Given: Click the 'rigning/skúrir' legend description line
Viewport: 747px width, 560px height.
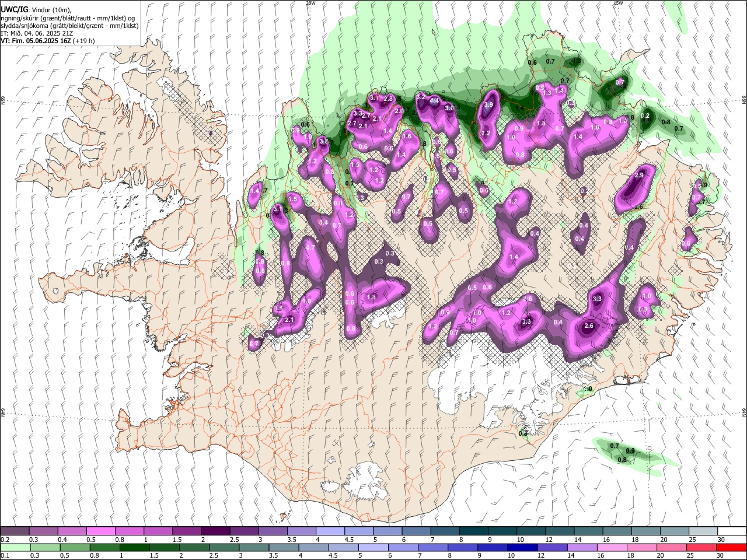Looking at the screenshot, I should coord(68,17).
